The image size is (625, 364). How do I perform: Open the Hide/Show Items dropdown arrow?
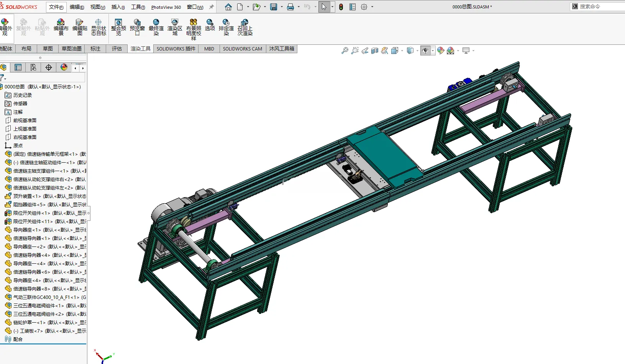(x=433, y=51)
